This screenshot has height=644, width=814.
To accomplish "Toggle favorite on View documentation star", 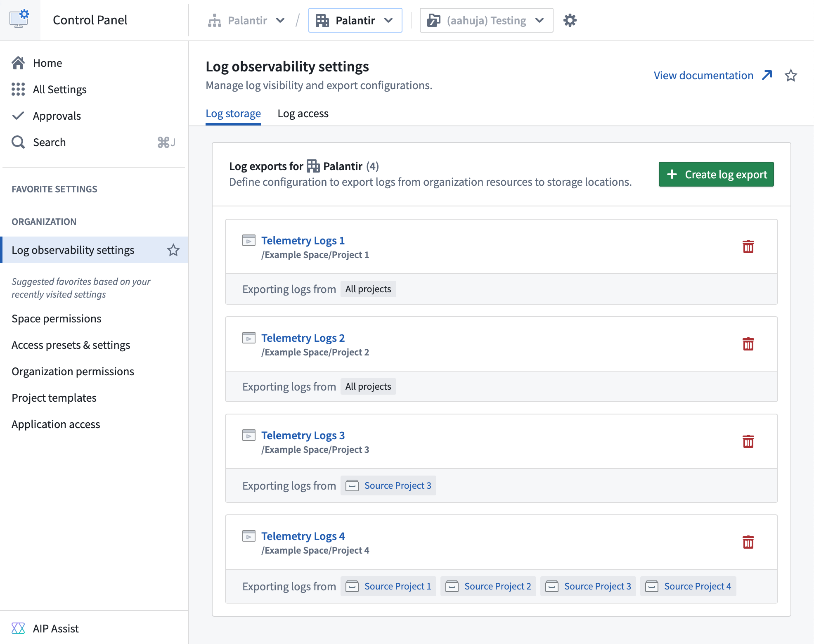I will tap(791, 76).
